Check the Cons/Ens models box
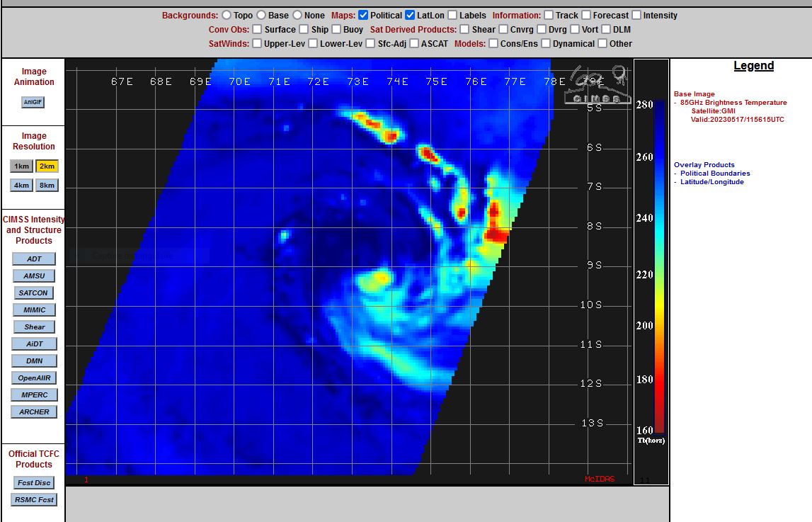Image resolution: width=812 pixels, height=522 pixels. click(493, 44)
